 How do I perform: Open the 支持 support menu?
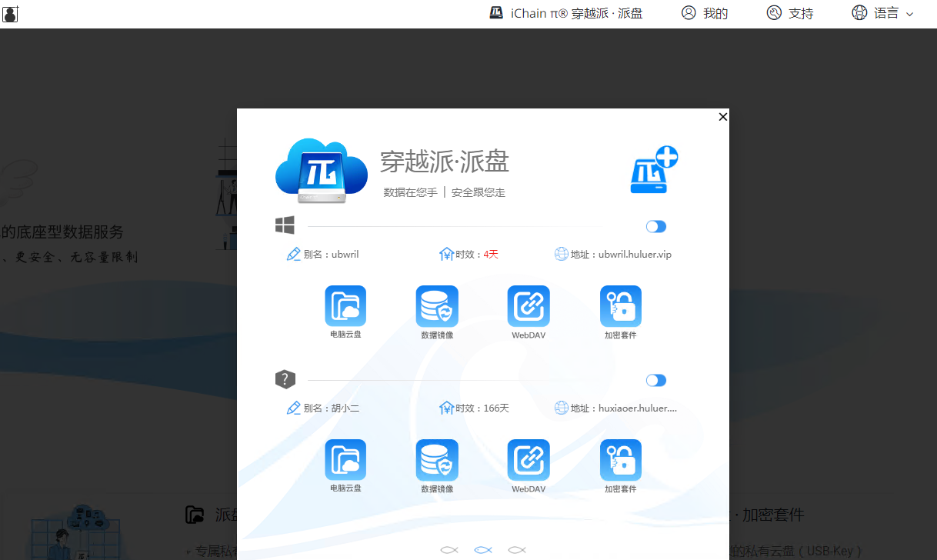(790, 13)
